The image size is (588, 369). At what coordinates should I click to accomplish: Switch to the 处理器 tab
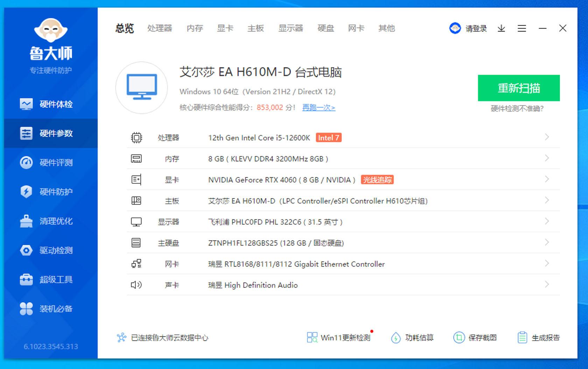point(160,28)
